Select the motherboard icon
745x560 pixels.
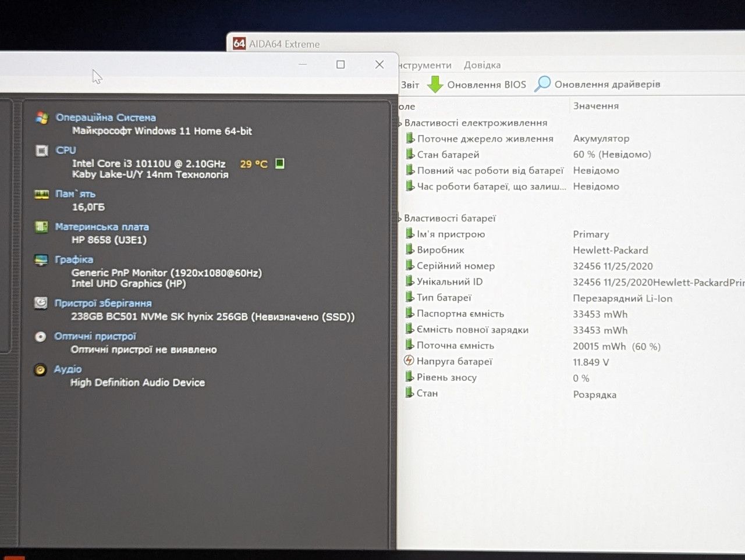click(41, 227)
